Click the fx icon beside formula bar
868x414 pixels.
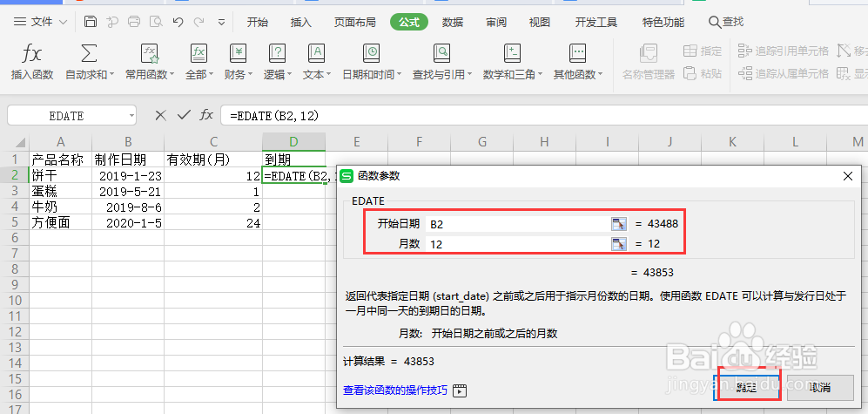coord(206,115)
